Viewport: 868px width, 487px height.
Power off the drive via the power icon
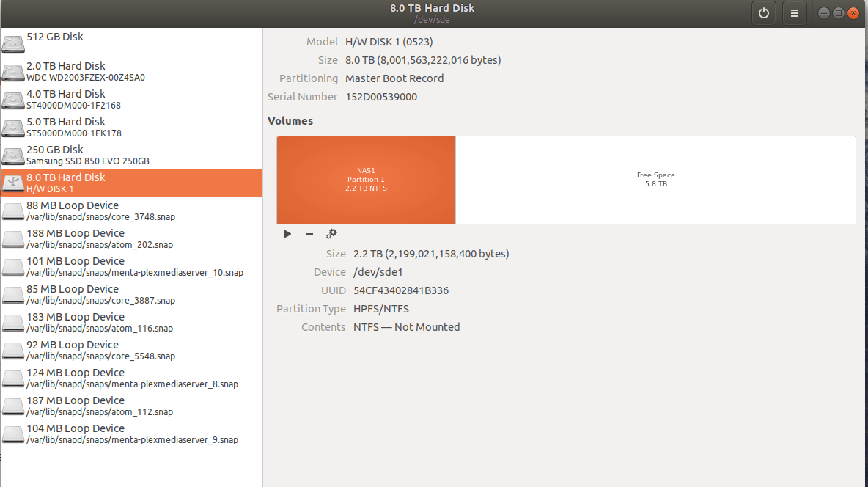tap(763, 12)
